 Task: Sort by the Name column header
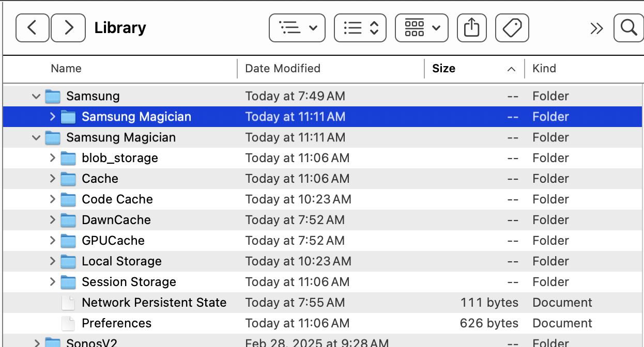click(66, 69)
